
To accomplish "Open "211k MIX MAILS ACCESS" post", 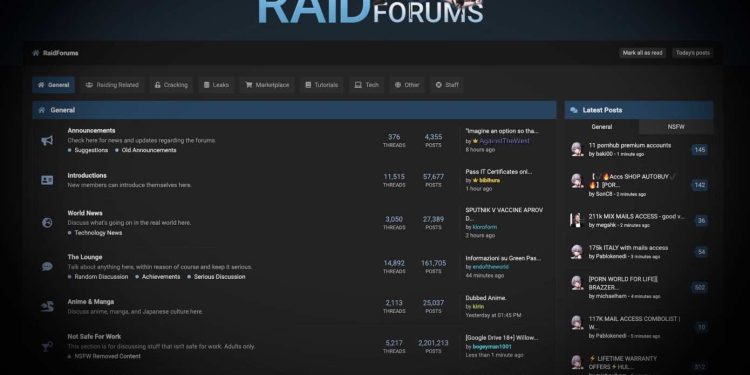I will (636, 217).
